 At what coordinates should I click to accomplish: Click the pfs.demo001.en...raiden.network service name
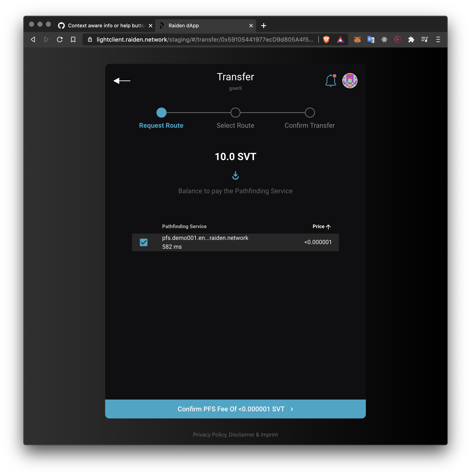coord(205,238)
